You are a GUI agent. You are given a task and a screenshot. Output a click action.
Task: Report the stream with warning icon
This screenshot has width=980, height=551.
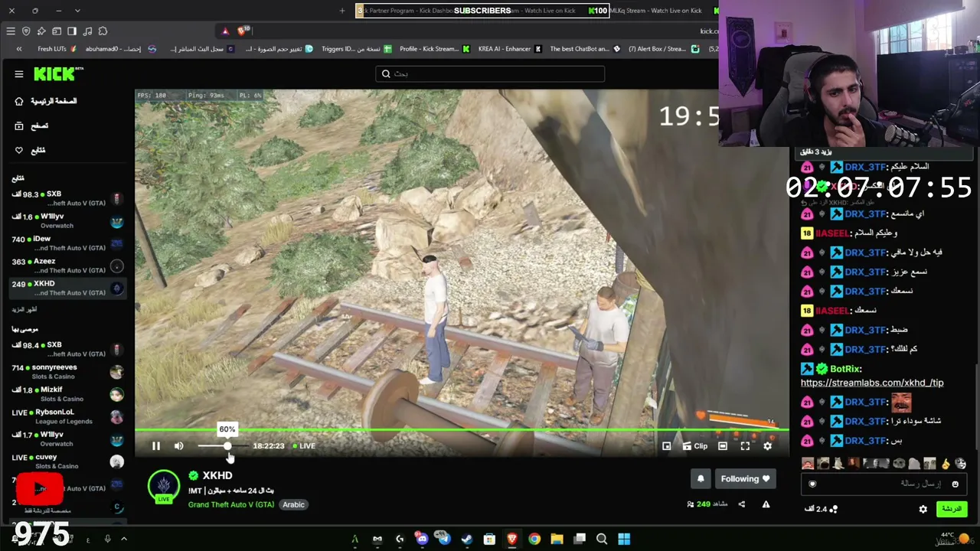(x=766, y=504)
